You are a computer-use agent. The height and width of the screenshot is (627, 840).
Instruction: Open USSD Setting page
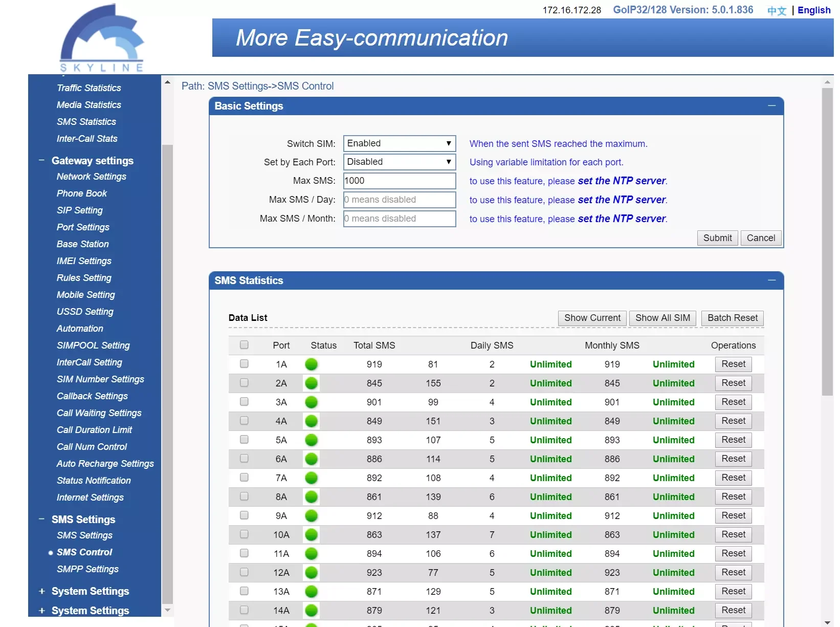click(85, 312)
